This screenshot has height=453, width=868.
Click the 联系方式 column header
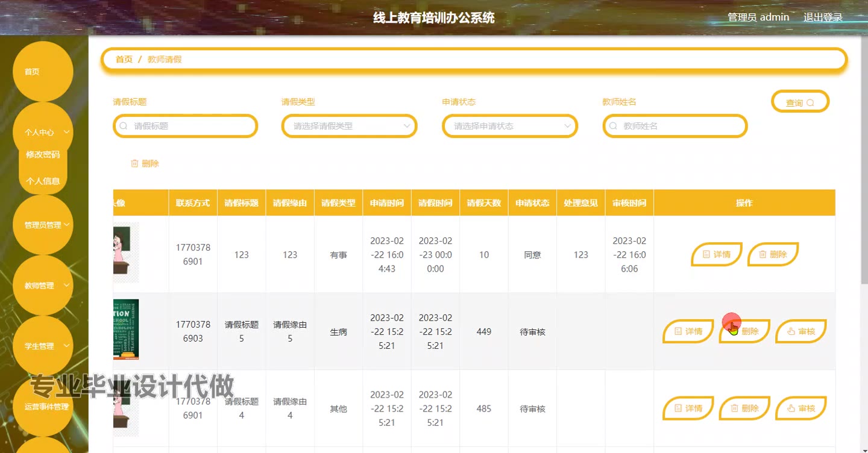coord(193,203)
